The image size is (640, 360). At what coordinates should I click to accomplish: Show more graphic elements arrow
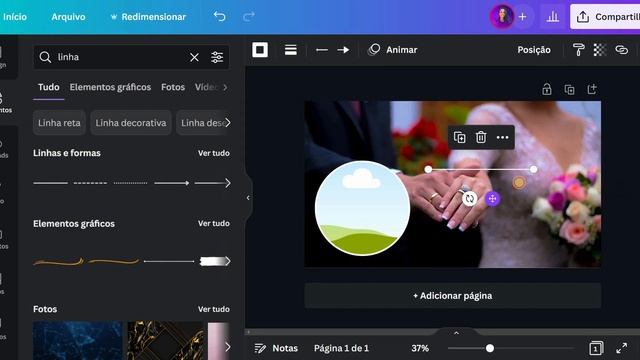pyautogui.click(x=228, y=261)
